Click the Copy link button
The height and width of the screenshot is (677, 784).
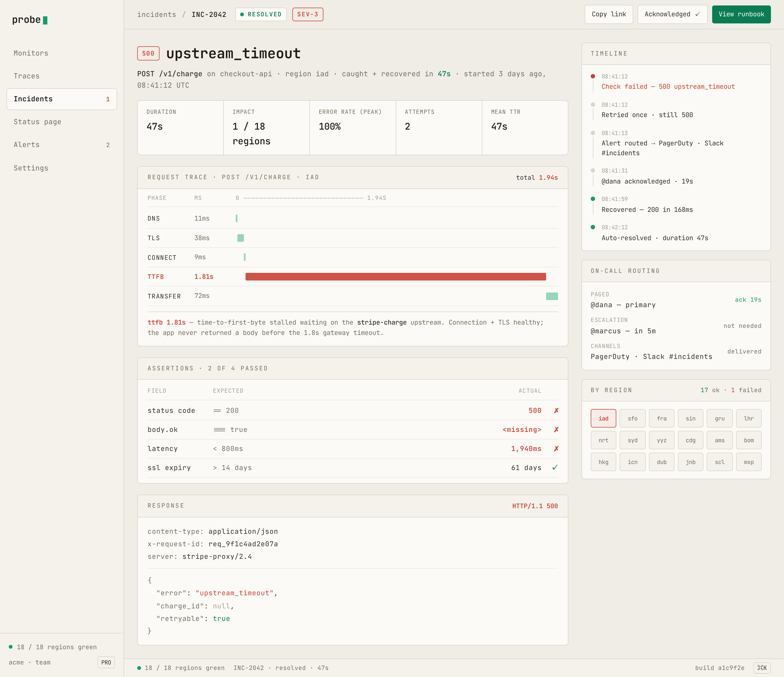pos(608,14)
